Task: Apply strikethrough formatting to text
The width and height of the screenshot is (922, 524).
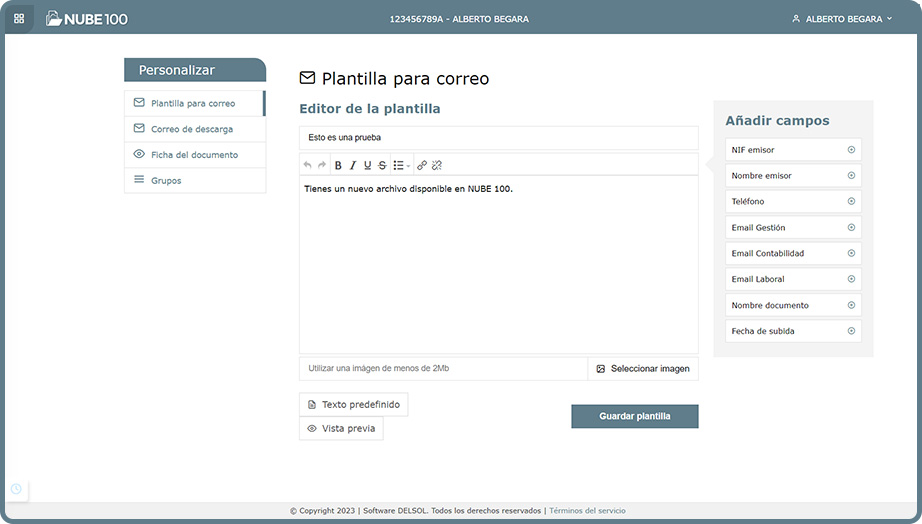Action: [382, 165]
